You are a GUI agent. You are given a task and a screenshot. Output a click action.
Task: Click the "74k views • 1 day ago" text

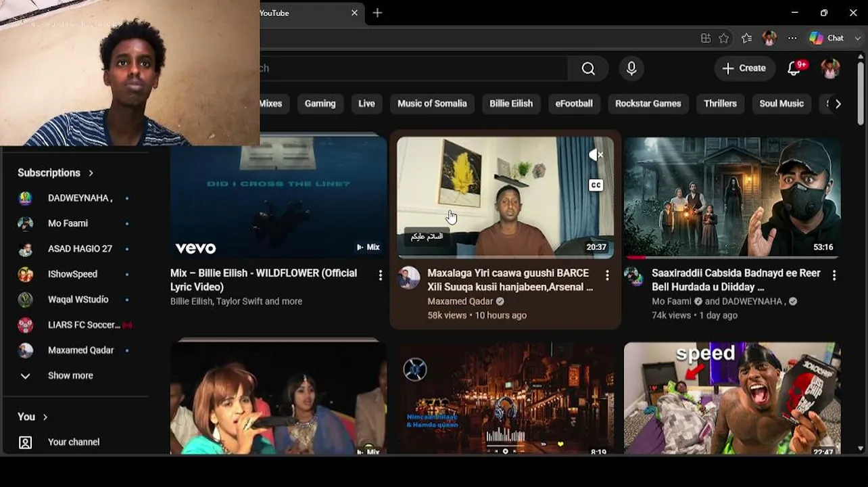click(x=695, y=315)
